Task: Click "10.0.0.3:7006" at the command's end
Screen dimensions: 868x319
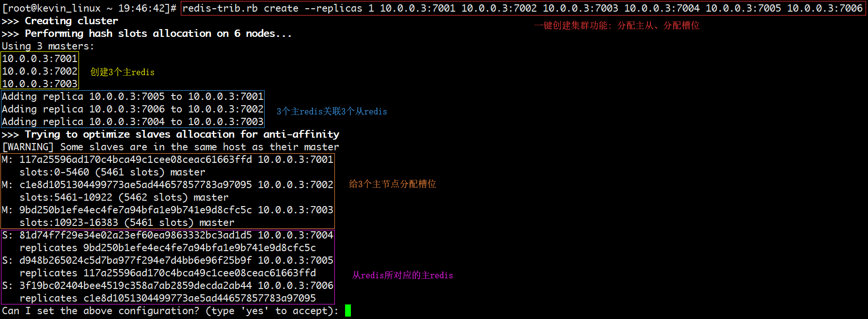Action: (x=825, y=8)
